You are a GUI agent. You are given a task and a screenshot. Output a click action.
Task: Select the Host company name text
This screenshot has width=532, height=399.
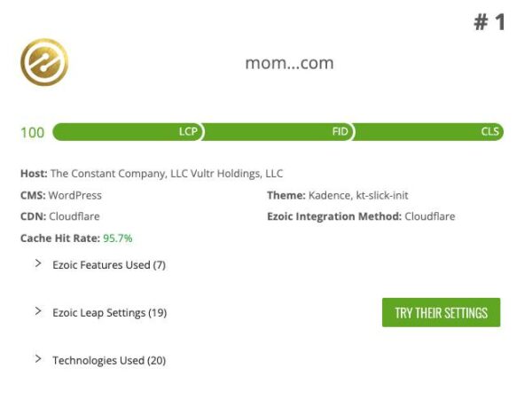167,174
